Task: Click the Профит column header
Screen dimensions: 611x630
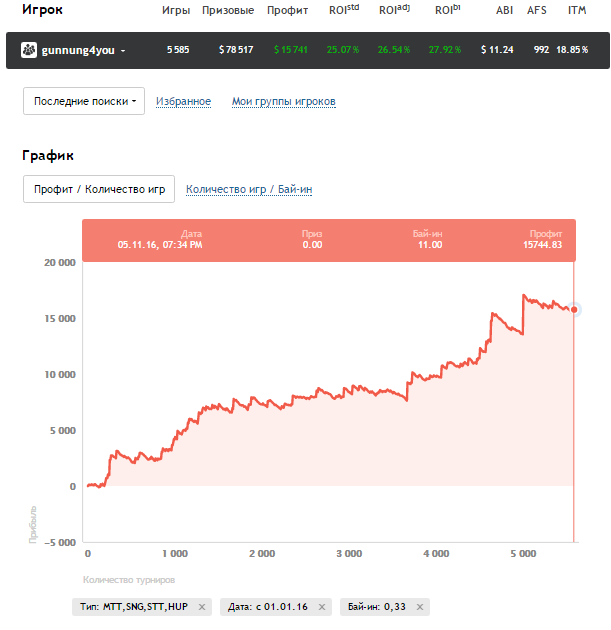Action: pos(288,11)
